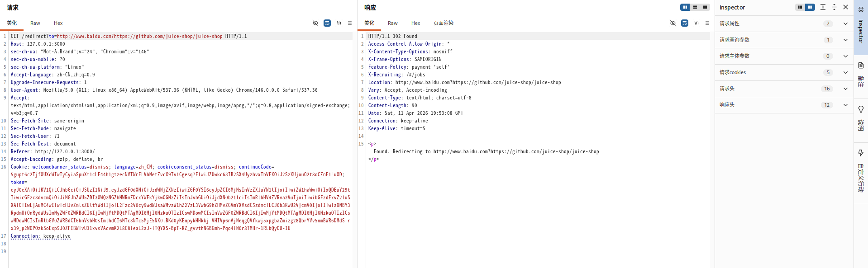Close the Inspector panel
This screenshot has height=268, width=868.
[x=845, y=7]
